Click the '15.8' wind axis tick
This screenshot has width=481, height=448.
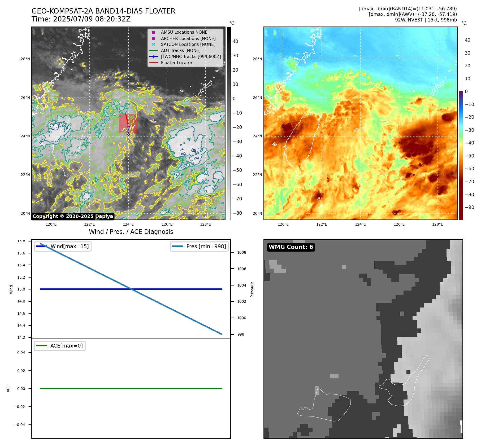click(x=21, y=241)
